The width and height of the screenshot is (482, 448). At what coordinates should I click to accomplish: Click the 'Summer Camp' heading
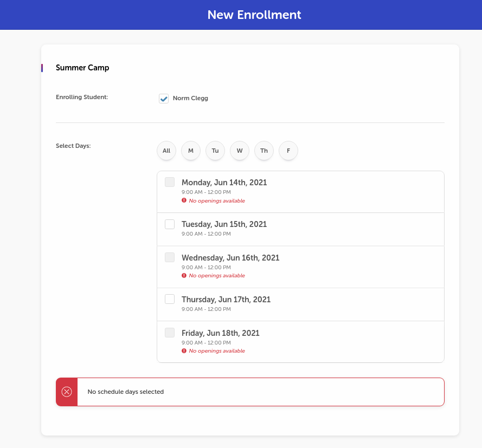(82, 68)
